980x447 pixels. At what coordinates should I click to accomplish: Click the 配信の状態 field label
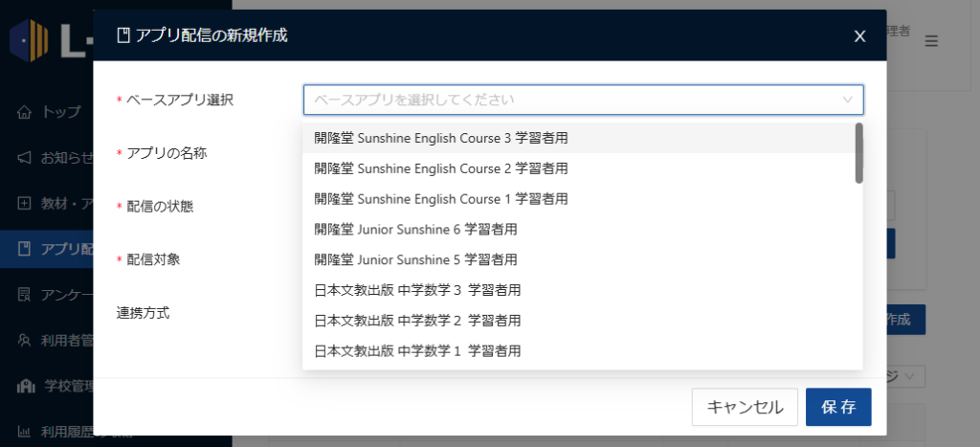tap(160, 207)
